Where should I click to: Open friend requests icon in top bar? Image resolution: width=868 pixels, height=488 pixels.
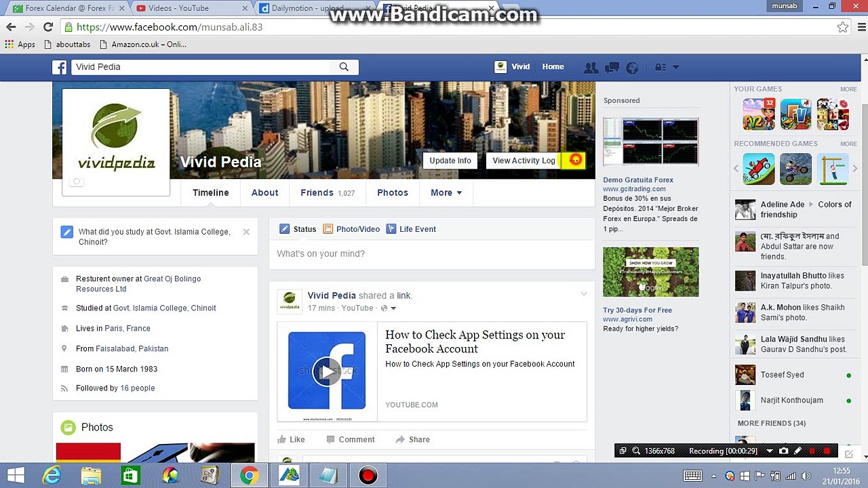(591, 67)
